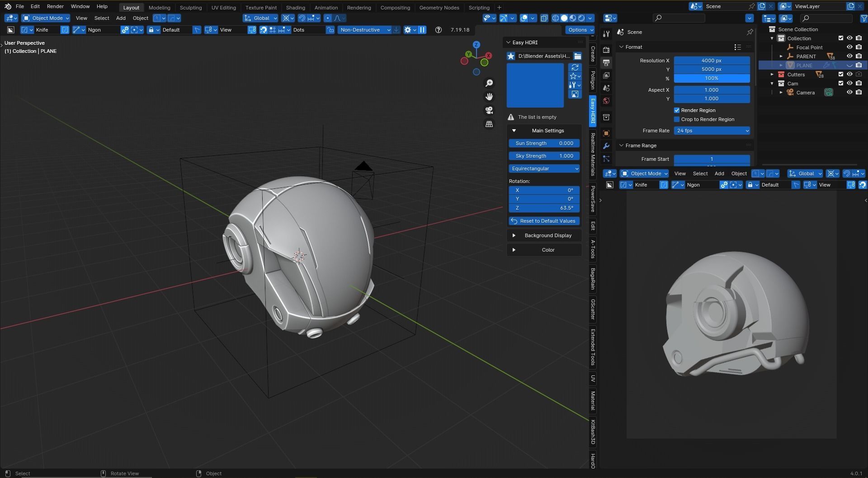Hide PARENT object via eye icon

[x=849, y=56]
